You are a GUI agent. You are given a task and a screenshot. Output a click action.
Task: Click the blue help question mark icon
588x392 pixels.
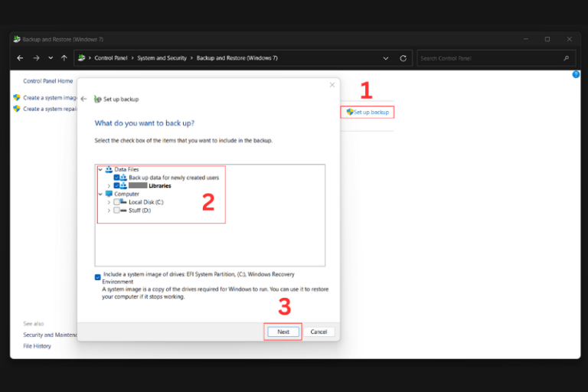pyautogui.click(x=576, y=74)
